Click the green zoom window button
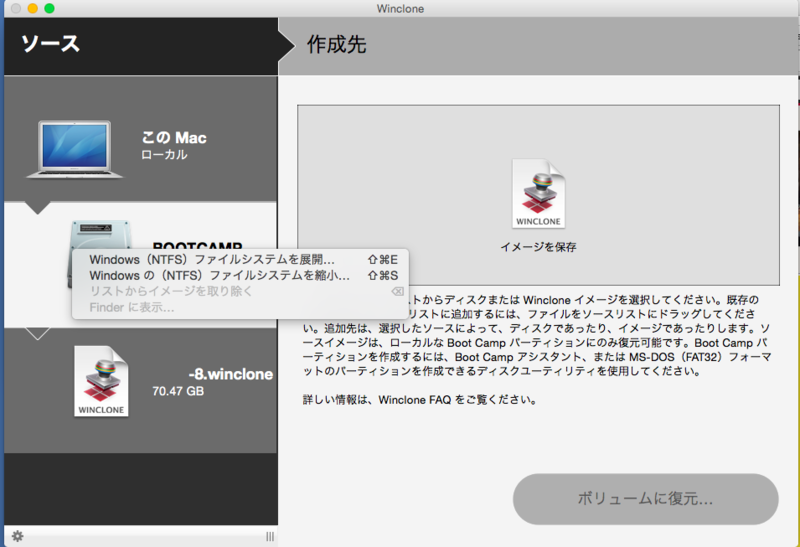This screenshot has height=547, width=800. click(49, 8)
